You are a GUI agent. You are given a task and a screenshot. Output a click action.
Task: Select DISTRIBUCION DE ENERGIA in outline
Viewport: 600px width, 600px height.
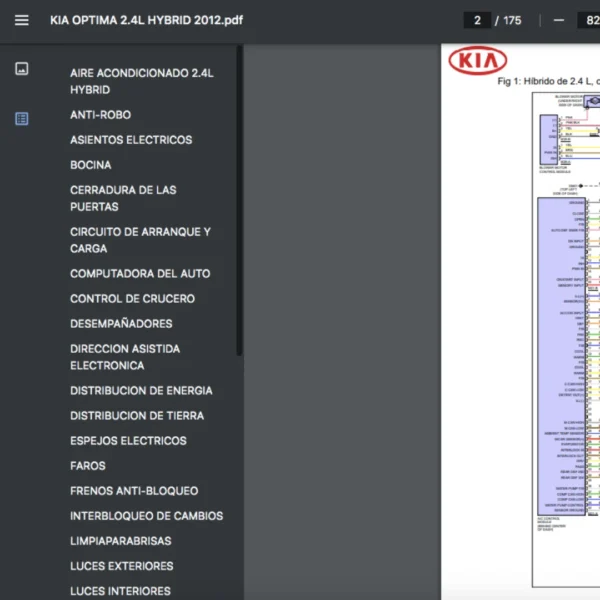(141, 391)
